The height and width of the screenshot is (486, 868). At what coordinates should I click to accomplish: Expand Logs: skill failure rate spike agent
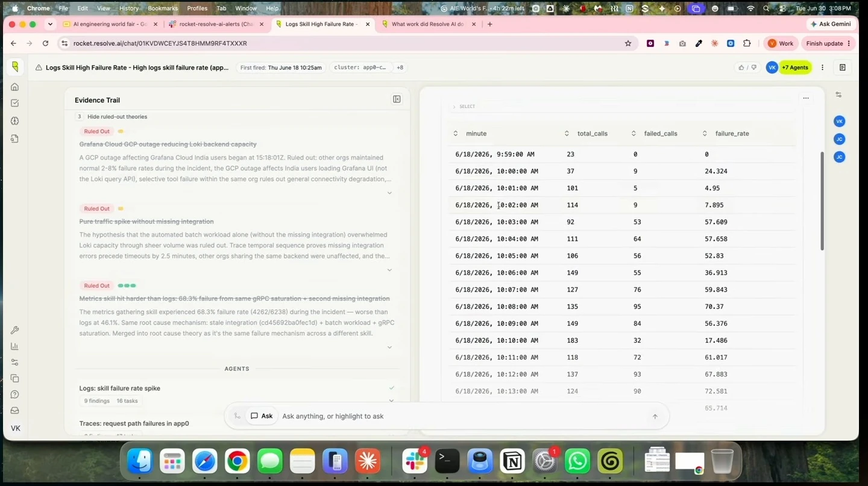point(391,400)
